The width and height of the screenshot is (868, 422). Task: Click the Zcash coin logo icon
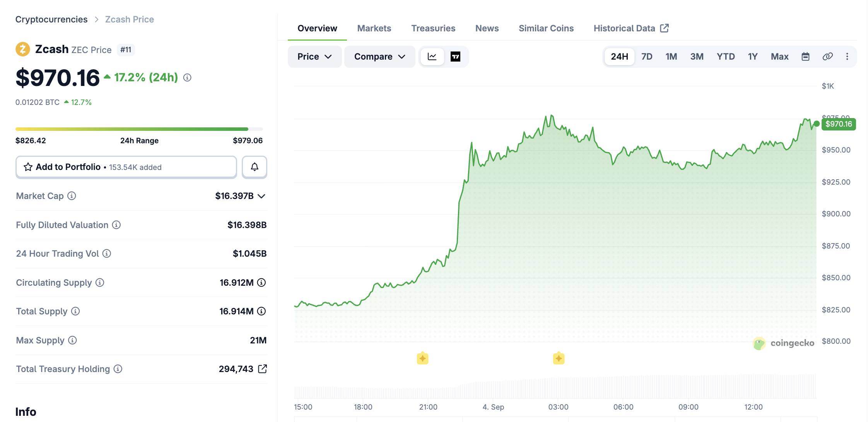tap(22, 50)
